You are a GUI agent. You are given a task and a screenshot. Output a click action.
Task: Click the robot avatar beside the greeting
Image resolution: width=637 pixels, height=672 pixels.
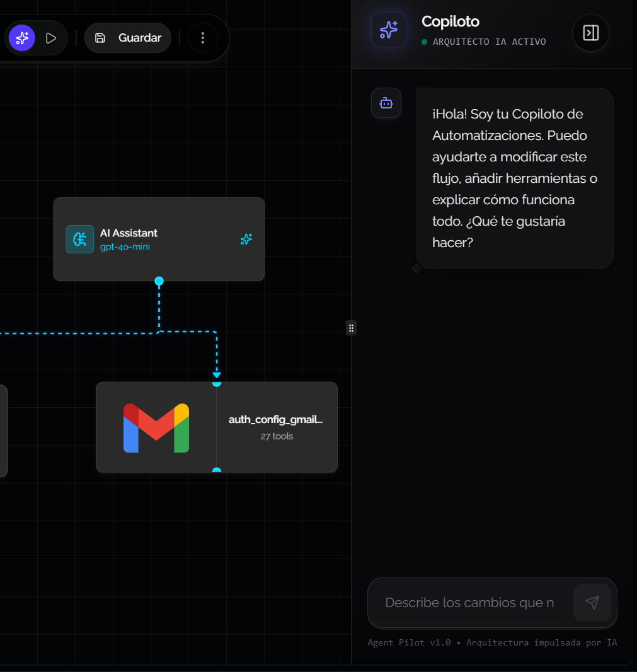[386, 103]
